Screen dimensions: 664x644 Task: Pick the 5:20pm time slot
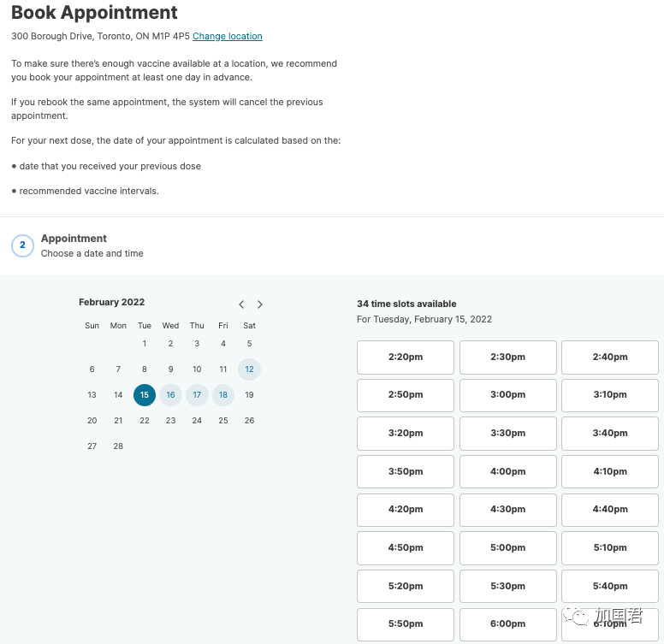tap(406, 587)
